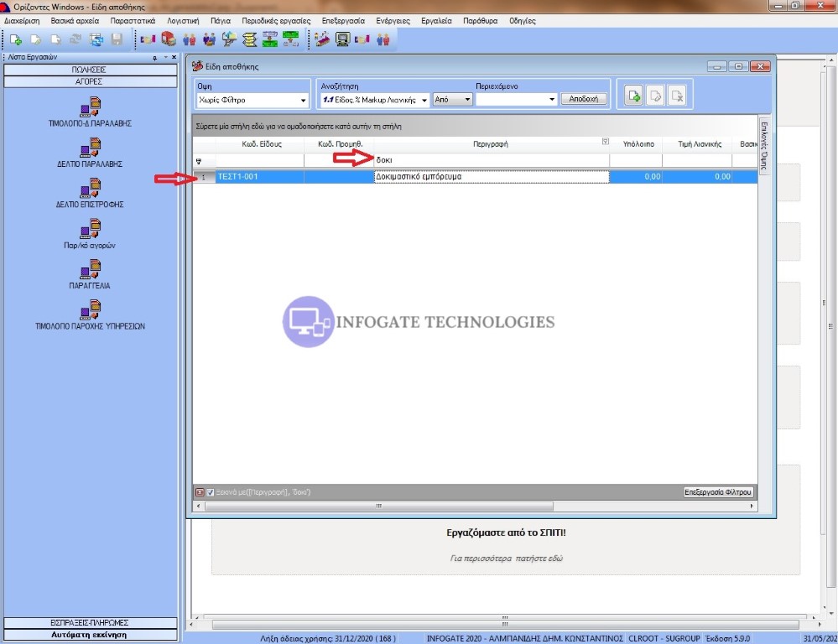
Task: Open the ΠΑΡΑΓΓΕΛΙΑ shortcut icon
Action: tap(90, 270)
